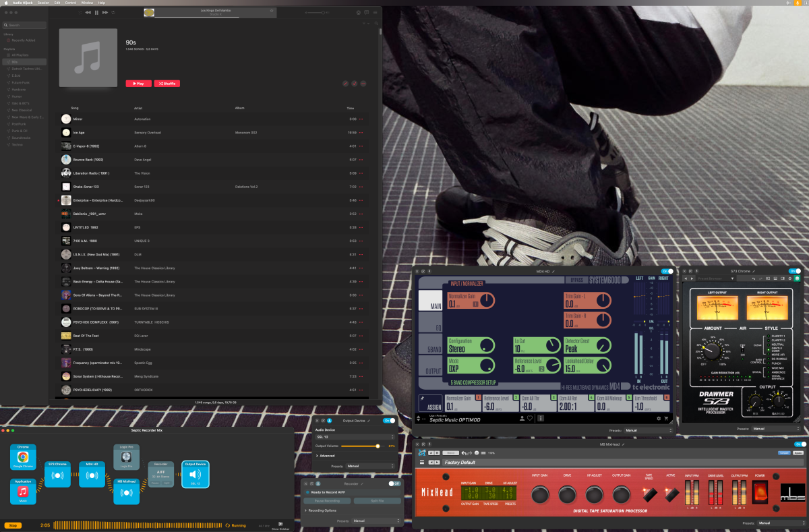
Task: Toggle MD4 HD block On switch
Action: click(667, 271)
